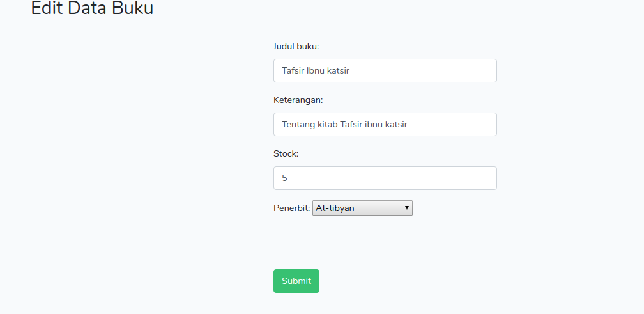Click the word "Submit" on the green button
644x314 pixels.
(296, 281)
